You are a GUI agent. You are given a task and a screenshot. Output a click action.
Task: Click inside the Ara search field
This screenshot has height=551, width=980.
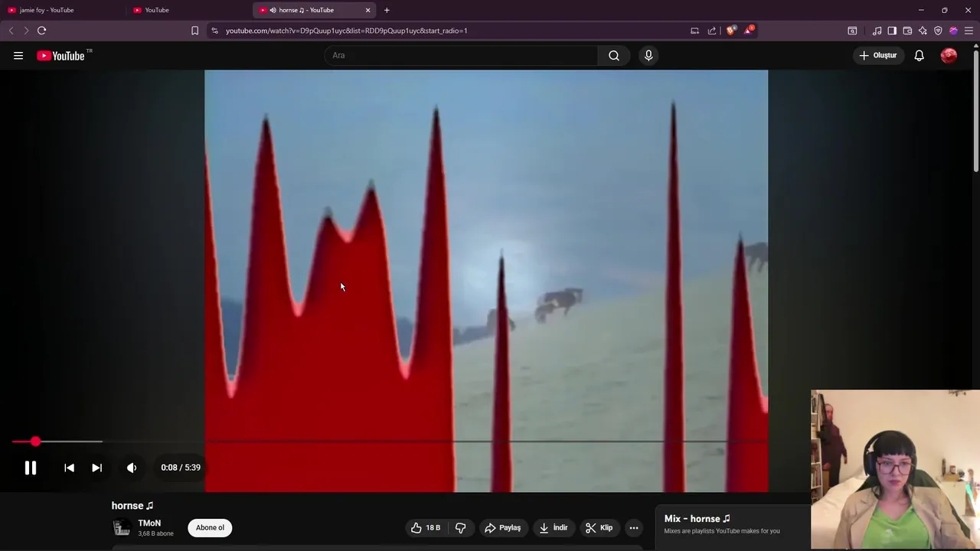[x=462, y=55]
